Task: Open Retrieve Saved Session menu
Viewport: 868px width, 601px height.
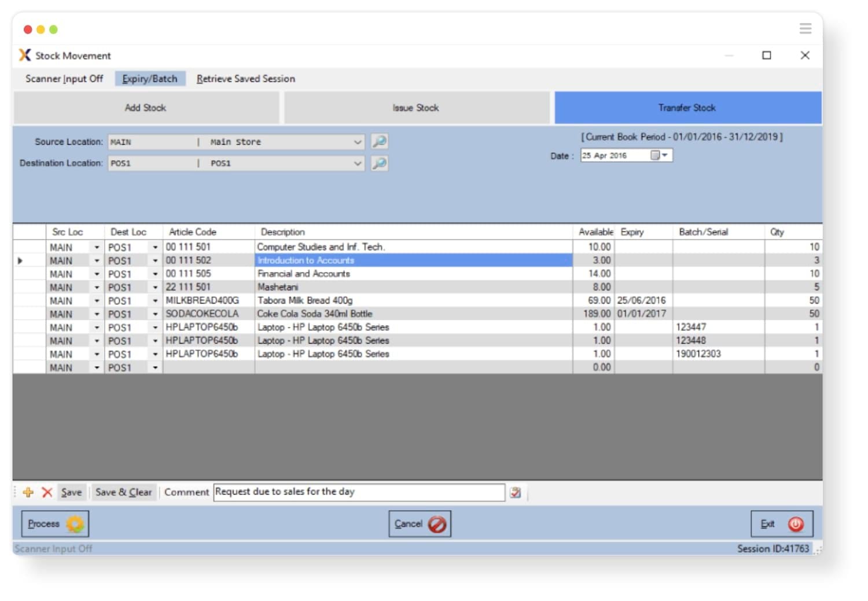Action: tap(246, 79)
